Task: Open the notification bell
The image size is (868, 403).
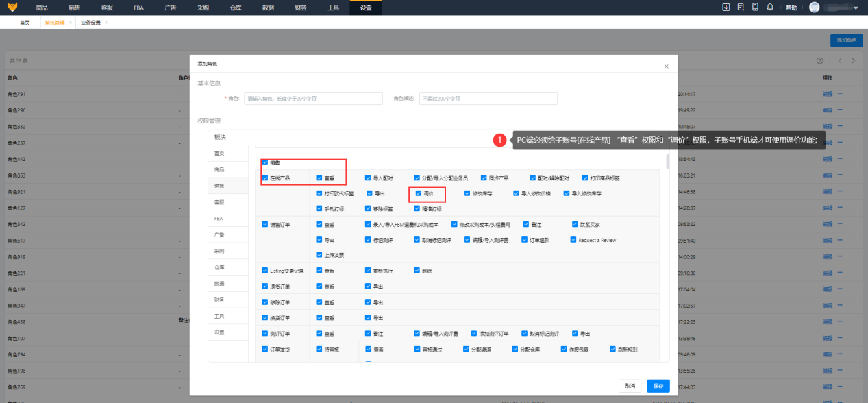Action: 770,7
